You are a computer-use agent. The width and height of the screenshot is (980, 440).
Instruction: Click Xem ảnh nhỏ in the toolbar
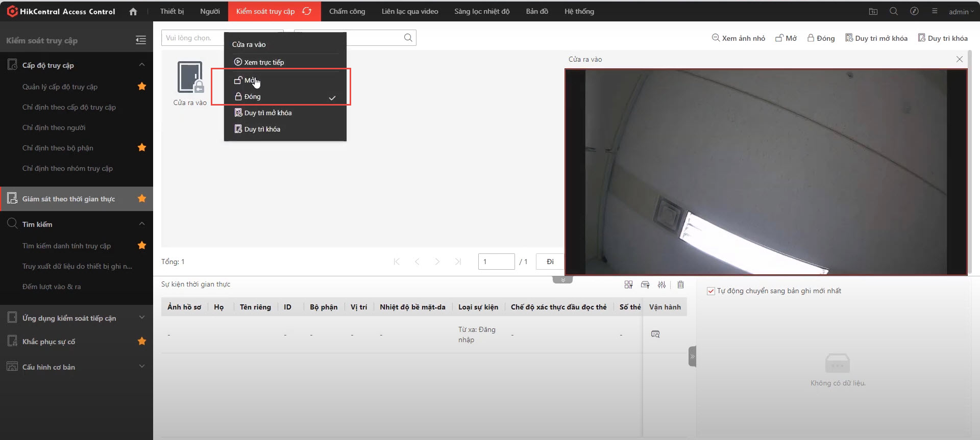pyautogui.click(x=739, y=38)
